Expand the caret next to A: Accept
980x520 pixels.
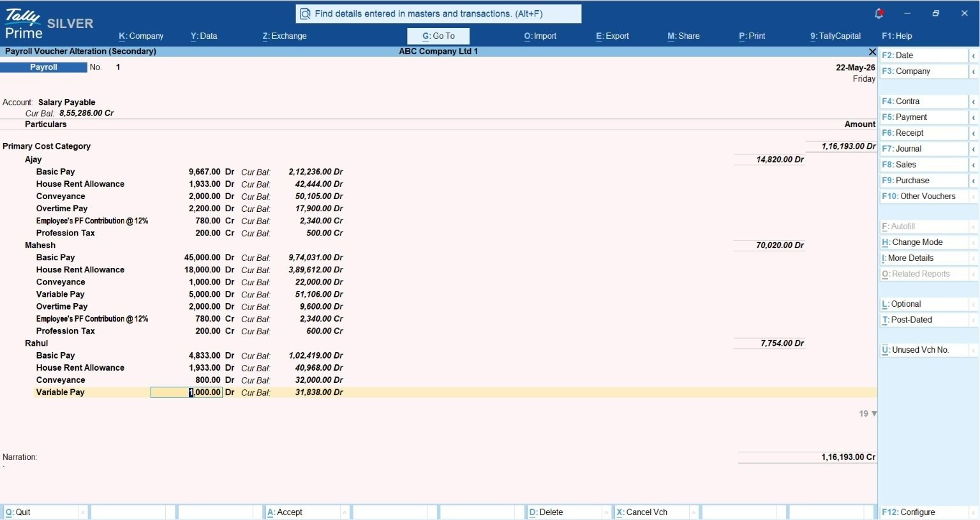tap(345, 512)
